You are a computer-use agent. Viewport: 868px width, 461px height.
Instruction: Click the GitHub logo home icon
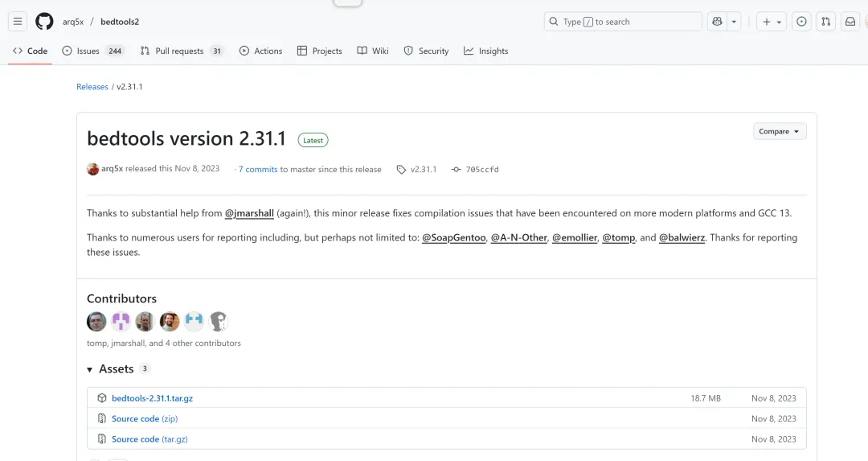(x=44, y=22)
